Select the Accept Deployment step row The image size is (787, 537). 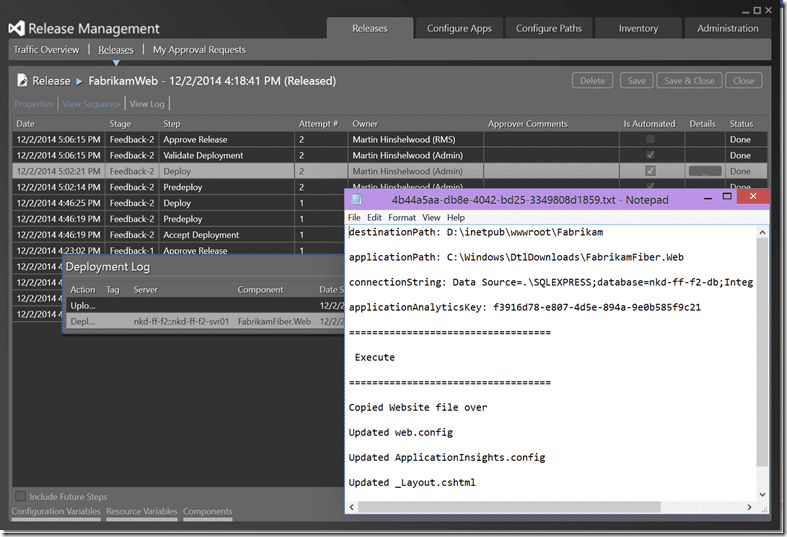click(178, 234)
